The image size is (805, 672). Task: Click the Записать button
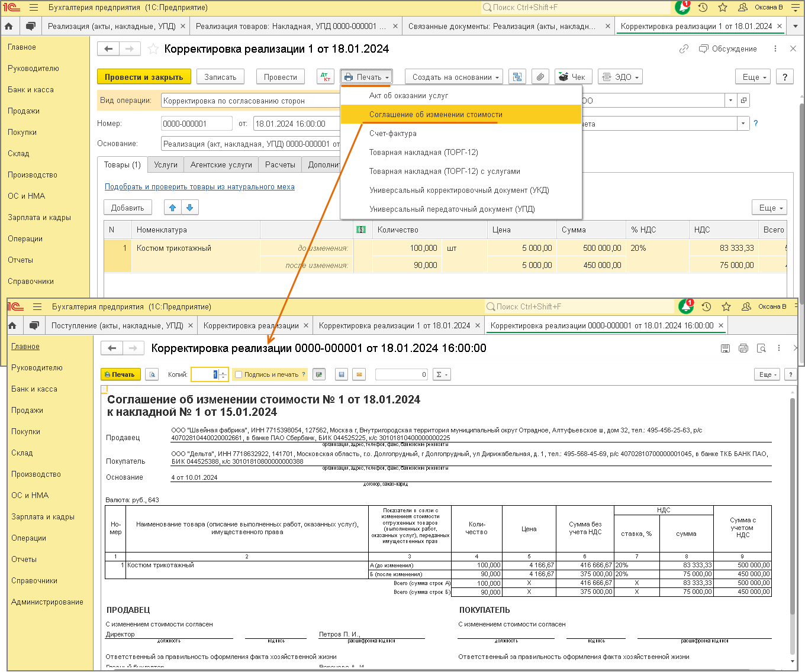(220, 77)
